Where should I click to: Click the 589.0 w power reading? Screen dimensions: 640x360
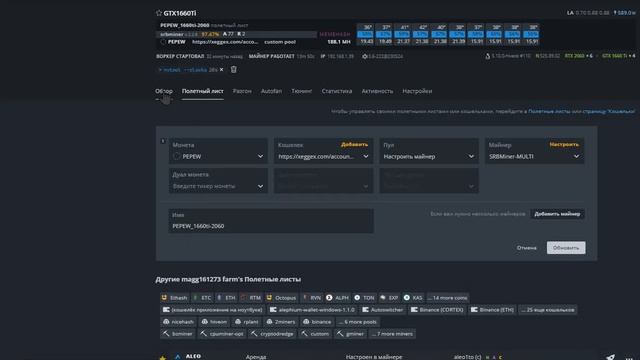click(x=624, y=13)
